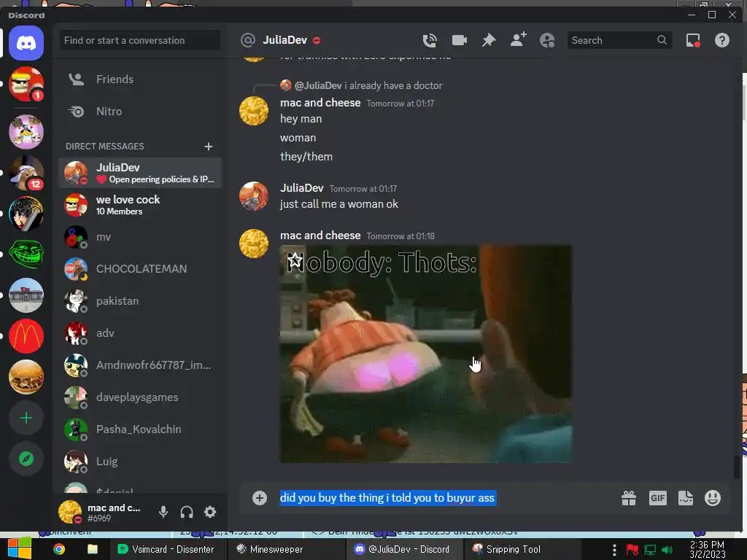Open the GIF picker
Image resolution: width=747 pixels, height=560 pixels.
(657, 498)
